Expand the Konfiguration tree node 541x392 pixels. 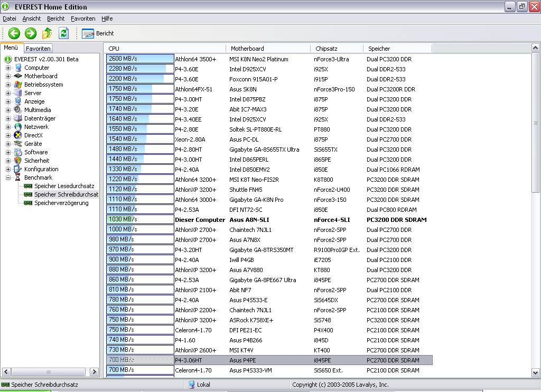(x=8, y=169)
